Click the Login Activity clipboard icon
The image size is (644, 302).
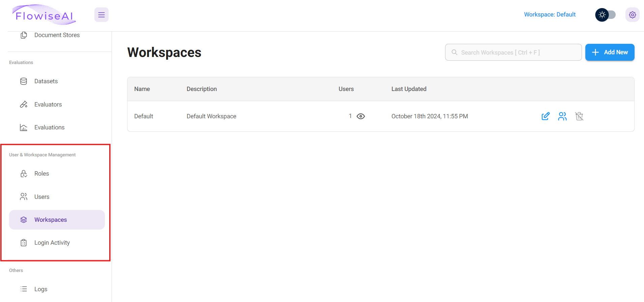(24, 243)
